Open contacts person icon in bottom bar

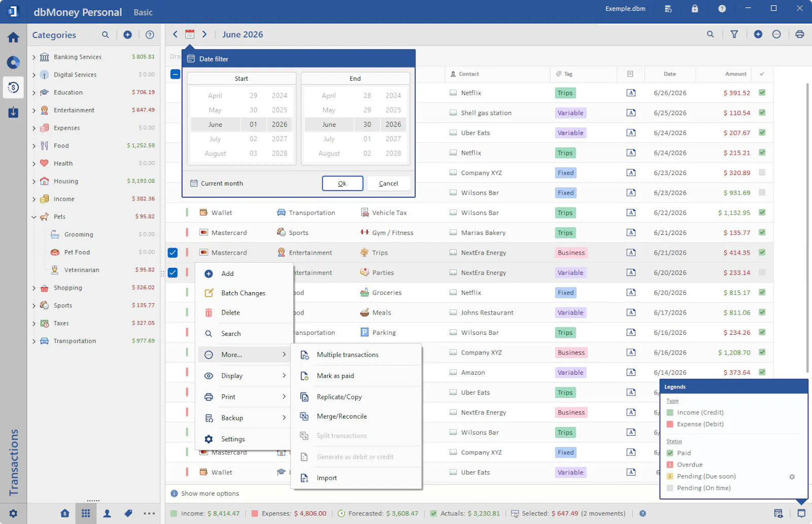[x=107, y=513]
